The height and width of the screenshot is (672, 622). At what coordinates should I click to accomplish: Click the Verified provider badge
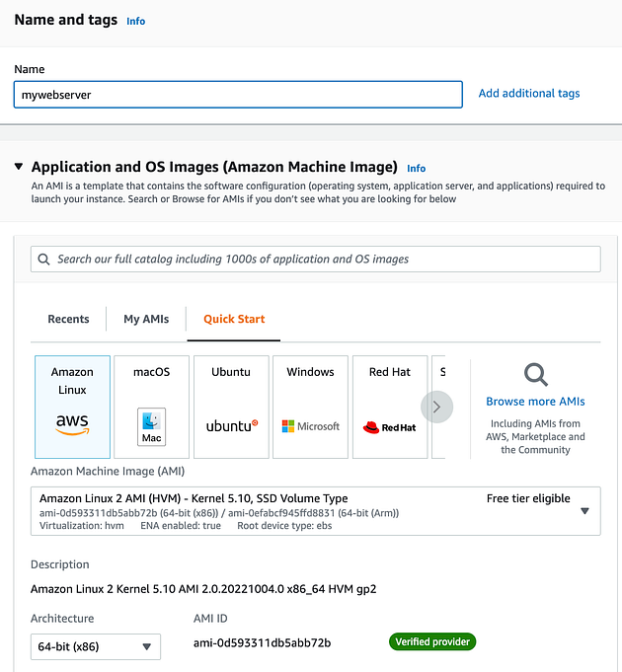click(432, 641)
